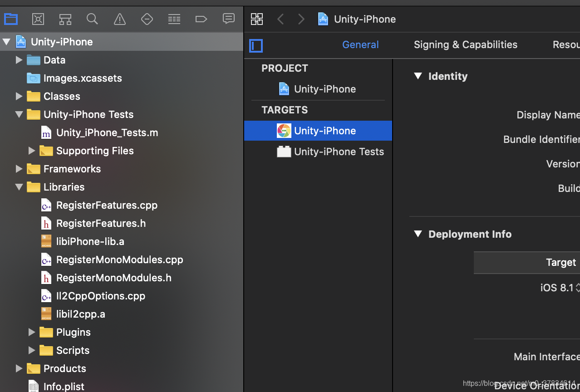Go forward with the right chevron
Image resolution: width=580 pixels, height=392 pixels.
click(x=301, y=19)
